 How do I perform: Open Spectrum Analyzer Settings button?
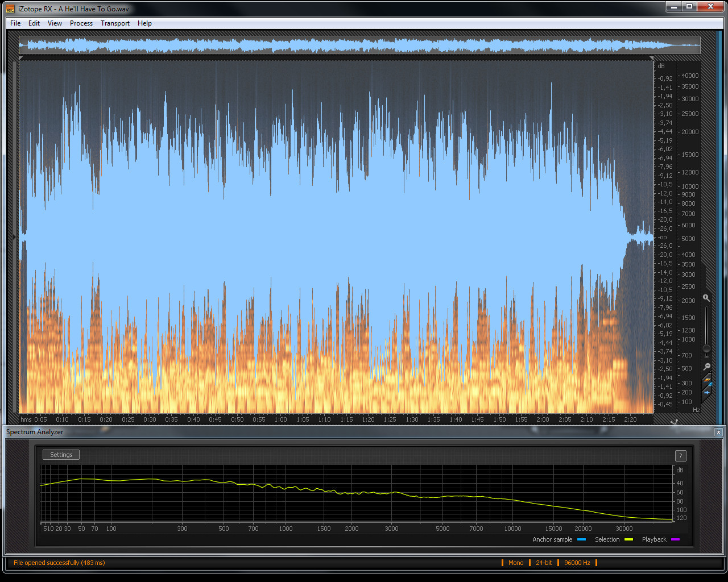(61, 455)
